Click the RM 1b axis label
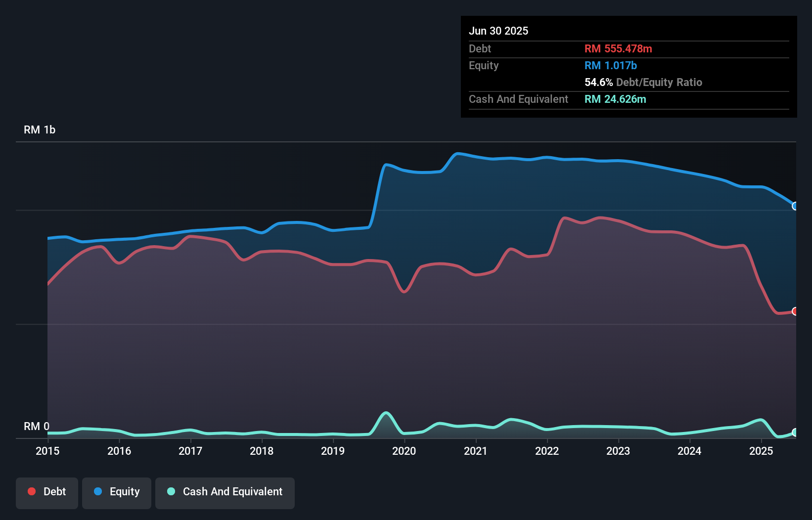The height and width of the screenshot is (520, 812). [40, 130]
